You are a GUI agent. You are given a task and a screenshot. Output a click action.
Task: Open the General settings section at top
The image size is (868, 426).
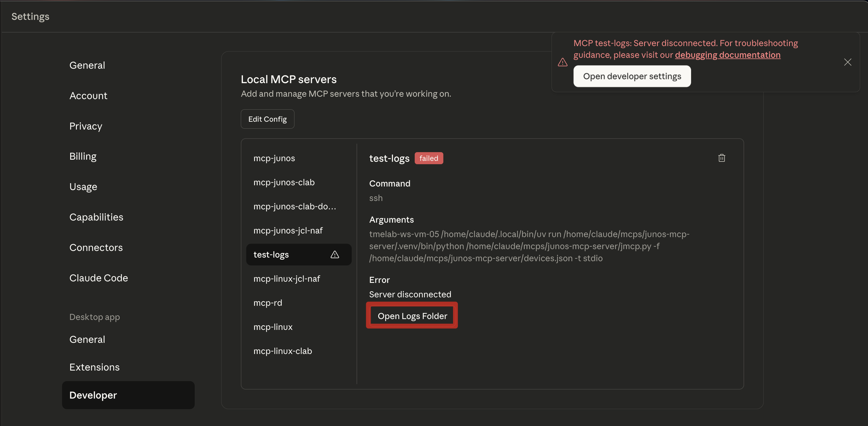[128, 65]
